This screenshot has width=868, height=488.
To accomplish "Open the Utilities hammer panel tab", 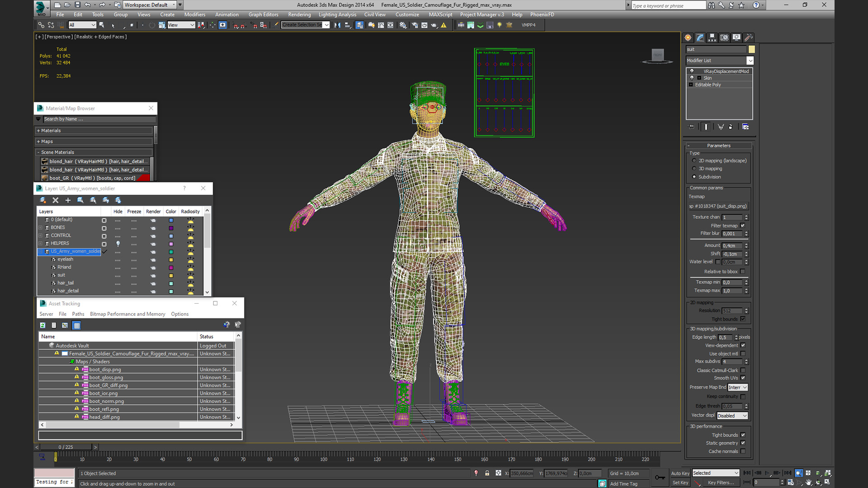I will click(x=749, y=38).
